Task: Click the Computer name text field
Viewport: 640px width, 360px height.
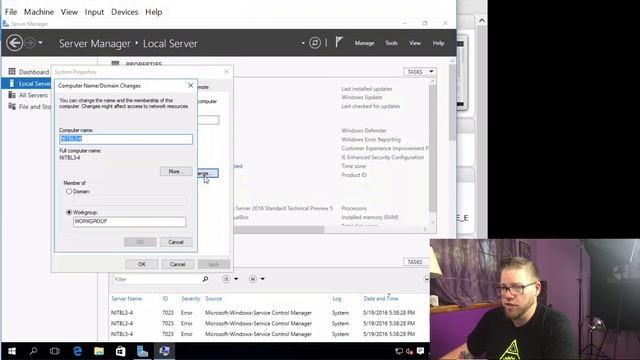Action: tap(126, 139)
